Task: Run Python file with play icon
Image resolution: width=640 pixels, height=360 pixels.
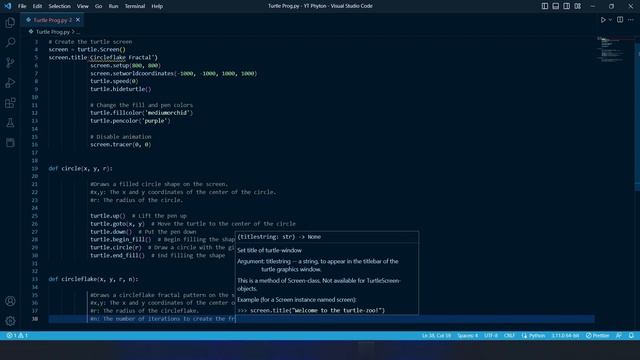Action: 603,20
